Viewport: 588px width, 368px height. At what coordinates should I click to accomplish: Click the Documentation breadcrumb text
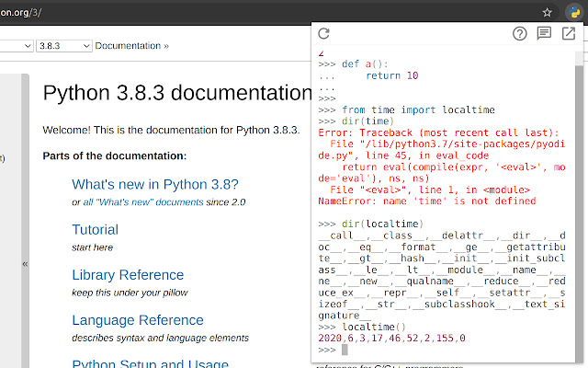pos(128,45)
